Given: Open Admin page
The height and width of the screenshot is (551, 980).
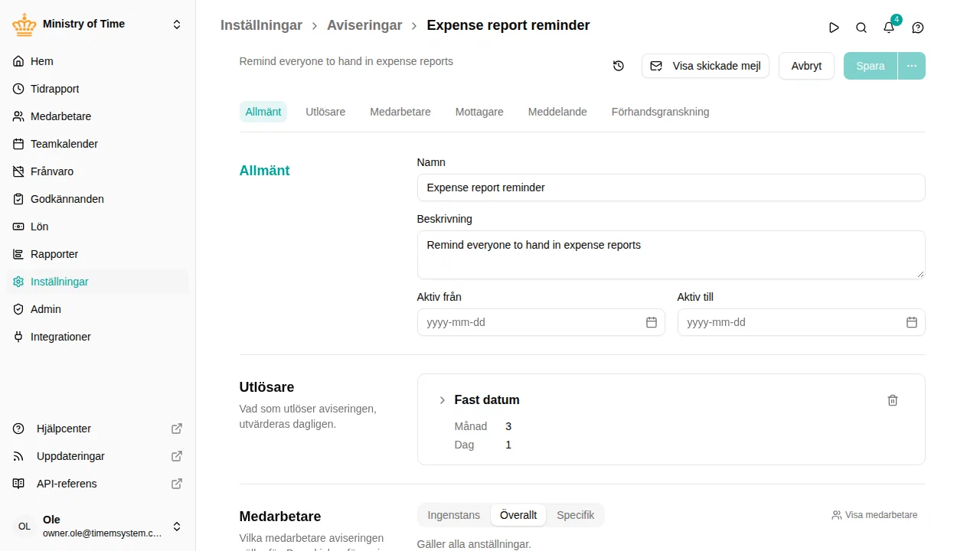Looking at the screenshot, I should coord(97,309).
